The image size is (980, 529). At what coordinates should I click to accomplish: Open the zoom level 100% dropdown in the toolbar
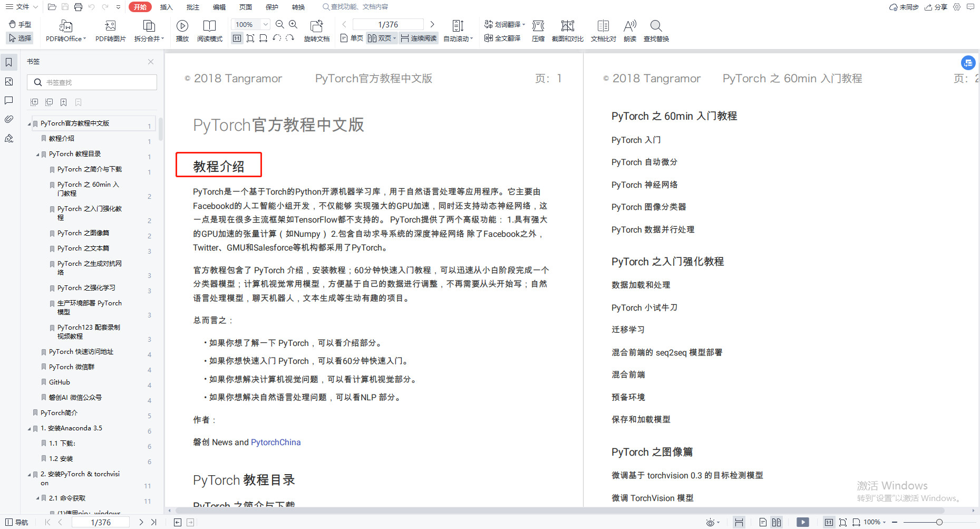[266, 24]
